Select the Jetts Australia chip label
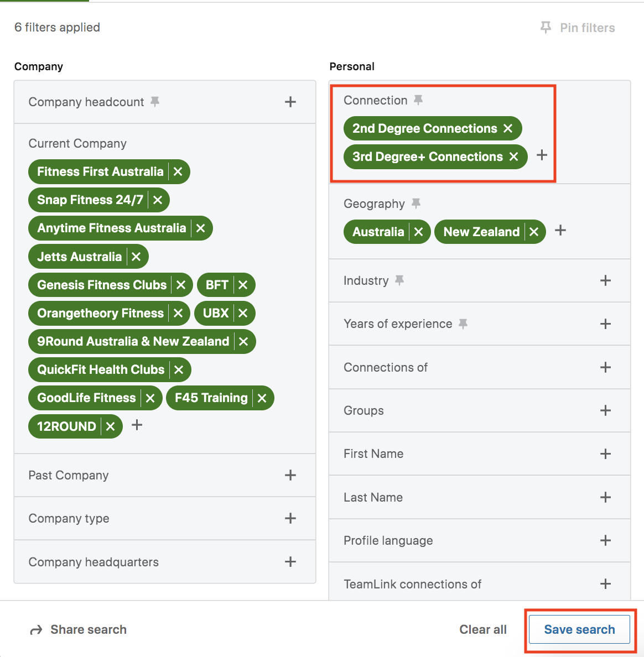This screenshot has width=644, height=657. coord(79,257)
